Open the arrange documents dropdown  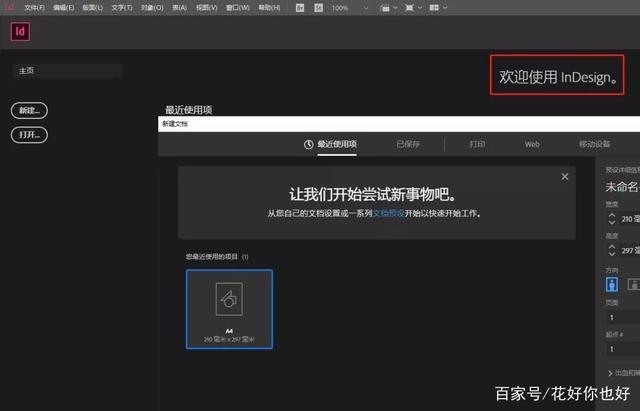pos(438,7)
